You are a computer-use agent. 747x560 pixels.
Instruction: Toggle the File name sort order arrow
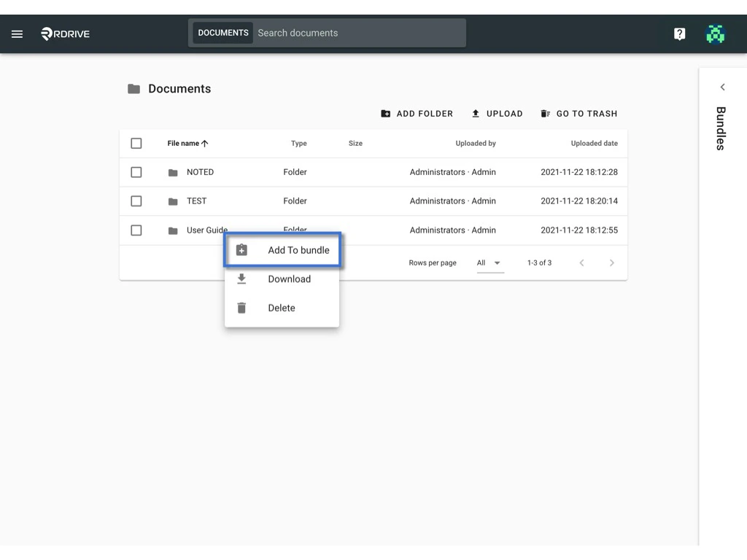206,143
